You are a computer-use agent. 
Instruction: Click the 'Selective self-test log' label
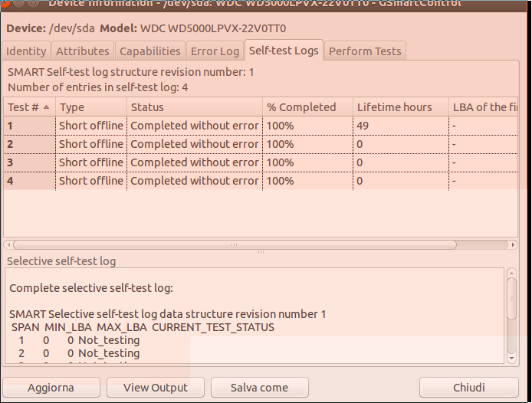tap(61, 261)
